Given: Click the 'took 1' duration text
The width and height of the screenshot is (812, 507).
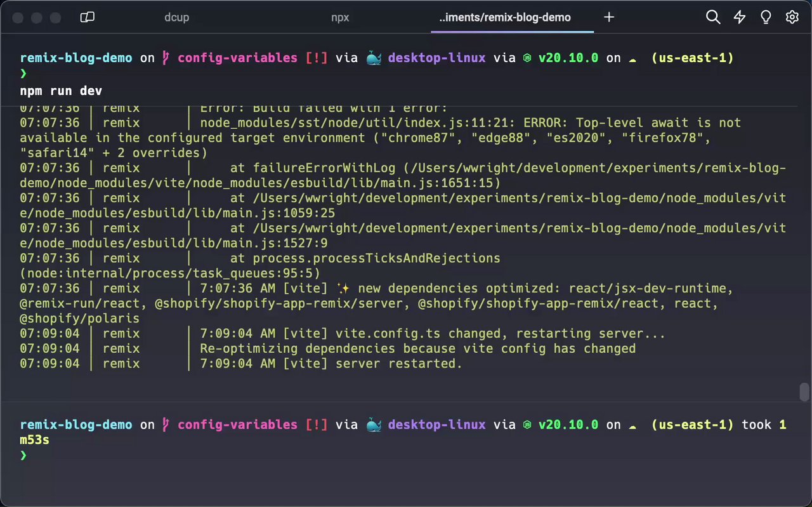Looking at the screenshot, I should click(x=764, y=425).
